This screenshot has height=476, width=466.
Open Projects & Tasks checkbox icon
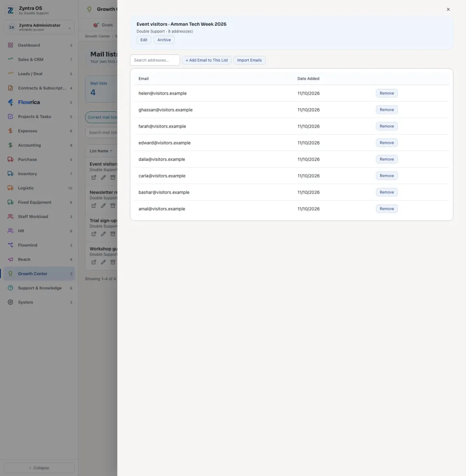(10, 117)
